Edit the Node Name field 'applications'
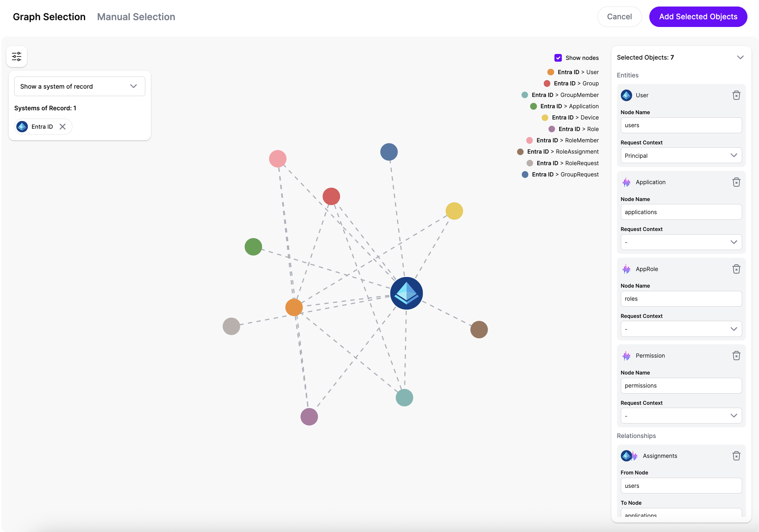Image resolution: width=759 pixels, height=532 pixels. click(681, 212)
